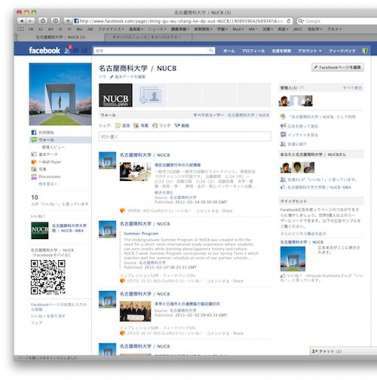
Task: Open the first post's meeting photo thumbnail
Action: [x=135, y=171]
